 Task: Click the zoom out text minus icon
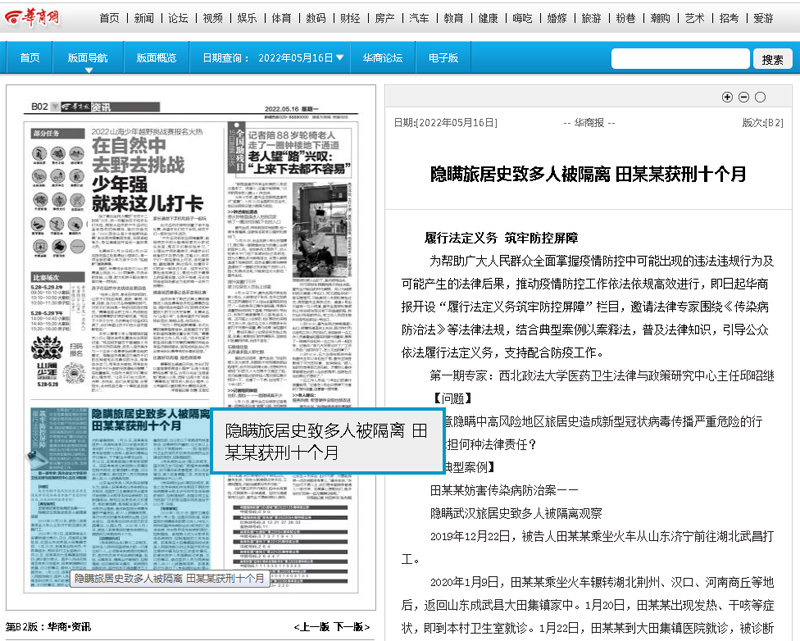pos(743,97)
